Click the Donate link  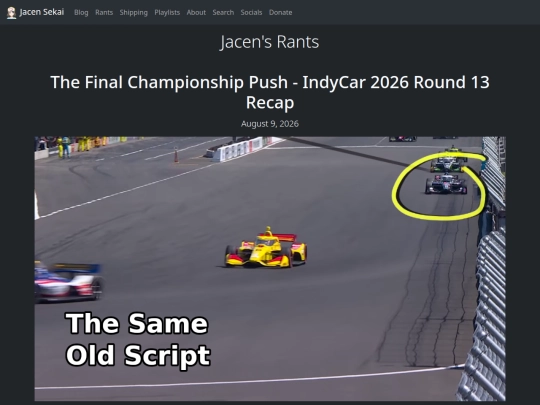[x=280, y=12]
